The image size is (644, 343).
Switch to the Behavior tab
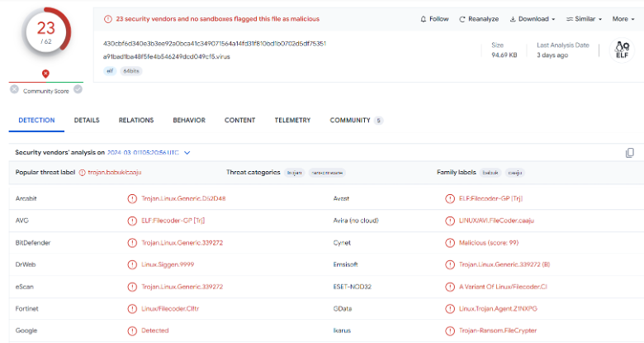(188, 121)
